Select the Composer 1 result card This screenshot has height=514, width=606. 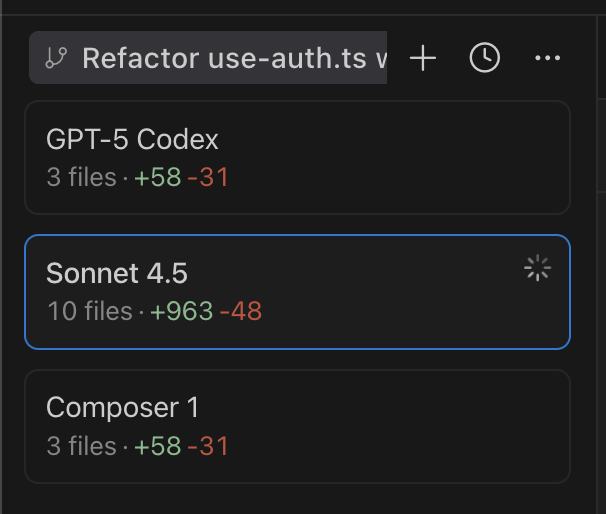(x=297, y=426)
